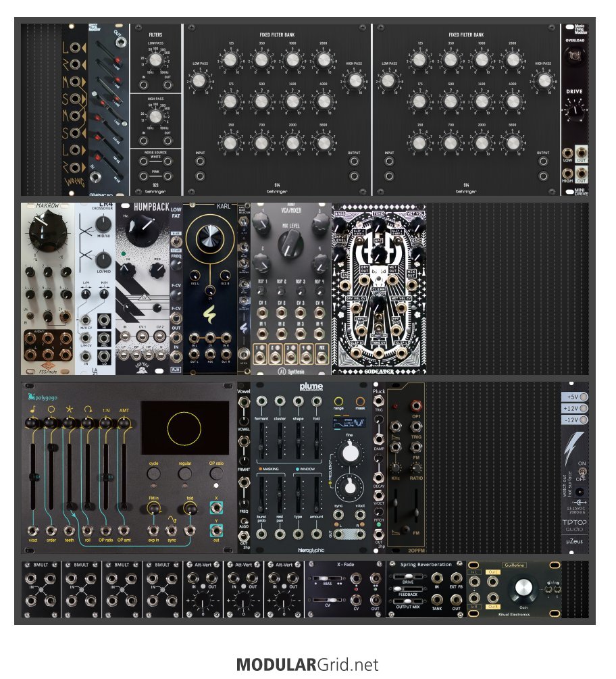Screen dimensions: 616x679
Task: Click the Graphic EQ OUT jack
Action: click(x=120, y=42)
